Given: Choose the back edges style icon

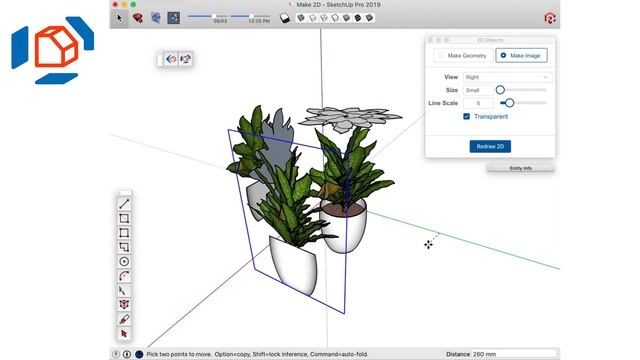Looking at the screenshot, I should click(x=313, y=18).
